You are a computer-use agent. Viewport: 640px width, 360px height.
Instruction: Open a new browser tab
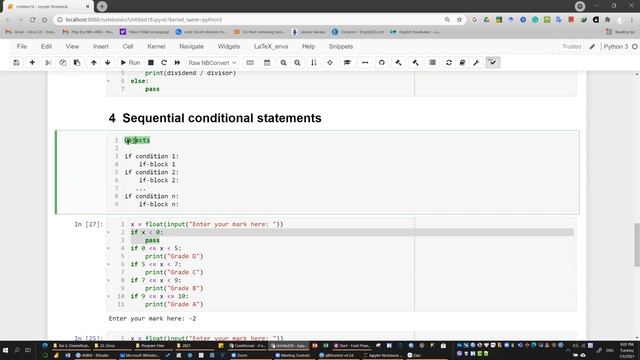coord(102,6)
